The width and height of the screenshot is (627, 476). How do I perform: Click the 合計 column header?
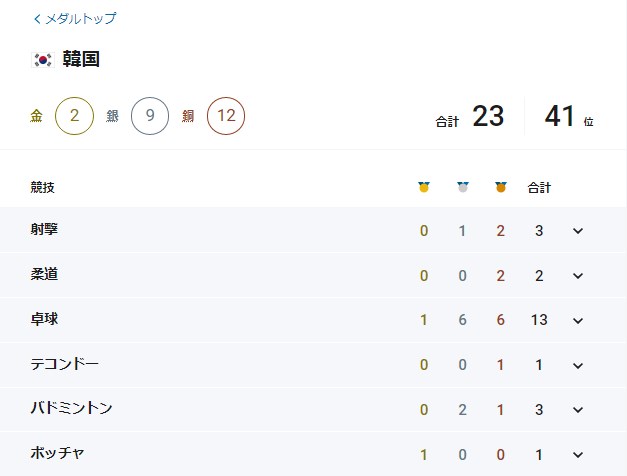point(539,187)
